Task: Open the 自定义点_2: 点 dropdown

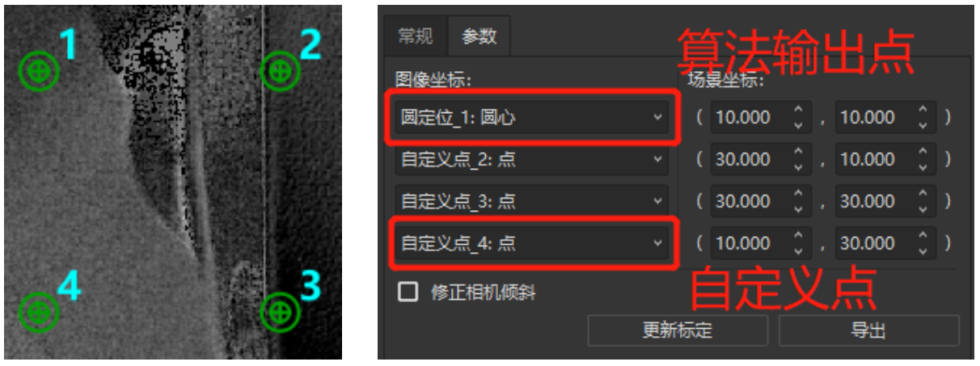Action: (531, 160)
